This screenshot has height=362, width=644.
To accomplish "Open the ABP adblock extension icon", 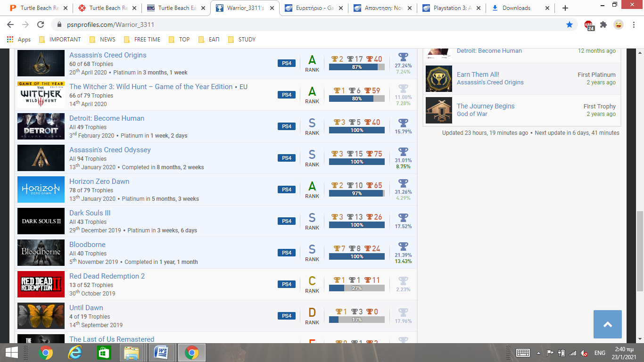I will [x=589, y=25].
